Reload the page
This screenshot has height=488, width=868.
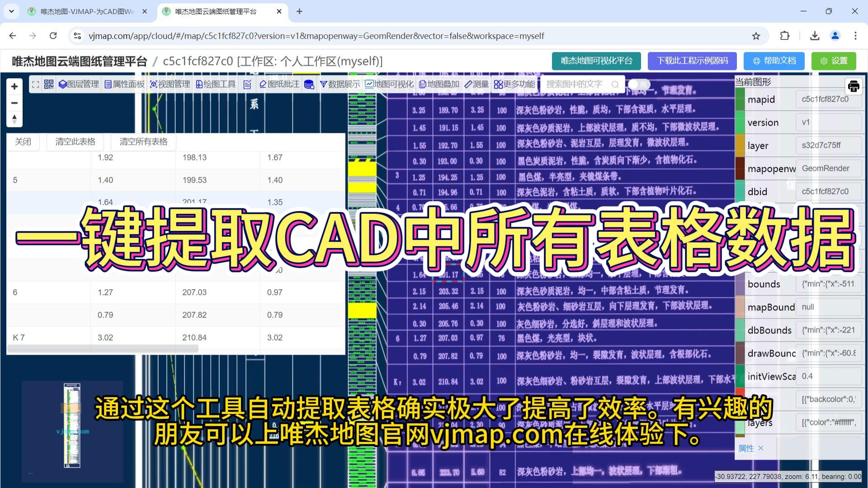53,36
